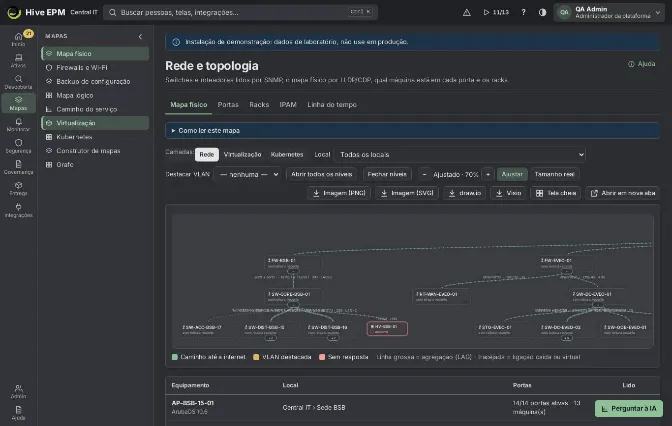Open the Ativos sidebar section

(x=18, y=60)
